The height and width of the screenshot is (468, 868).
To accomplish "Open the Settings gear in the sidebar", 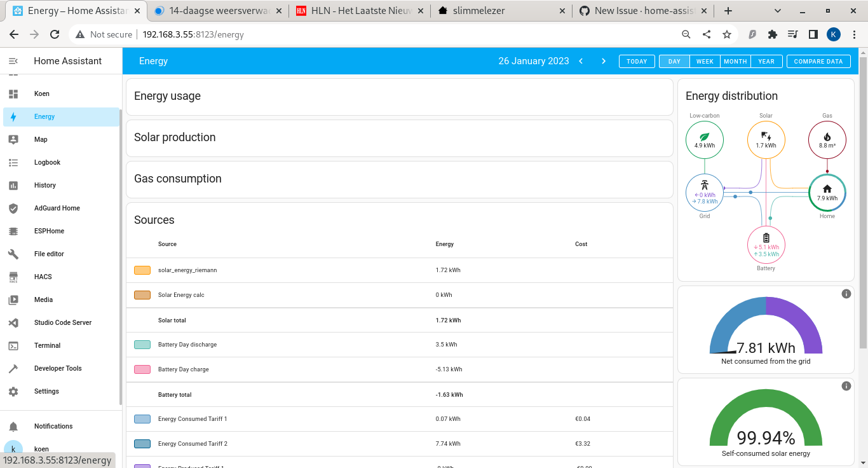I will pos(14,391).
